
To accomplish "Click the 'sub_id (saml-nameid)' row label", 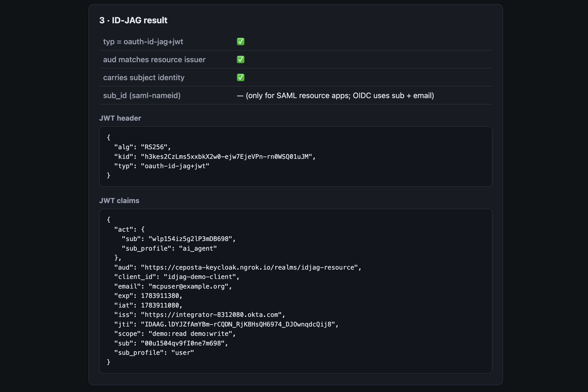I will (x=142, y=95).
